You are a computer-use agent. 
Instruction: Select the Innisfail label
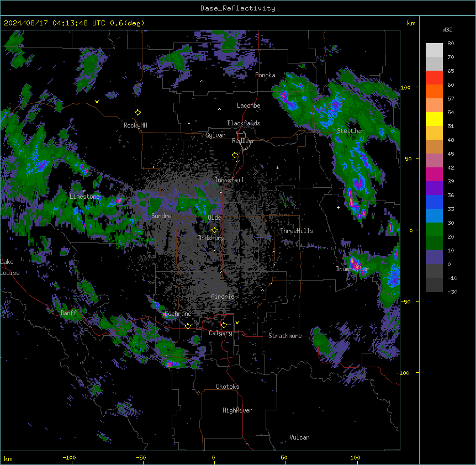click(x=229, y=180)
